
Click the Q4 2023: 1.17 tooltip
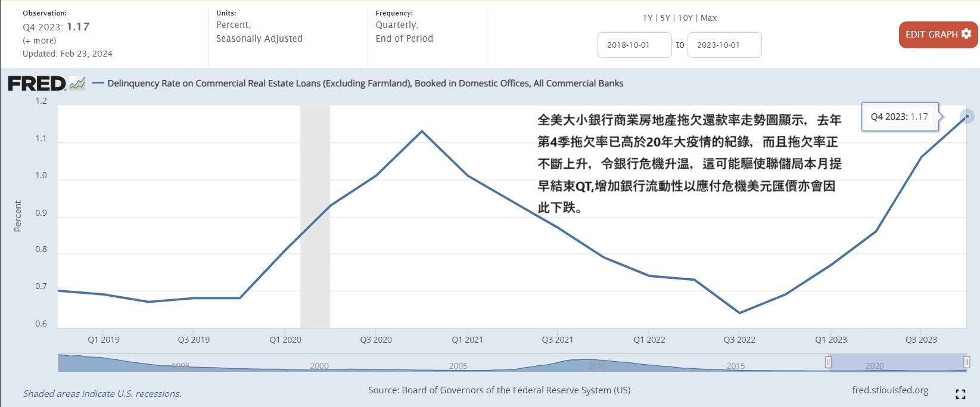(x=899, y=117)
